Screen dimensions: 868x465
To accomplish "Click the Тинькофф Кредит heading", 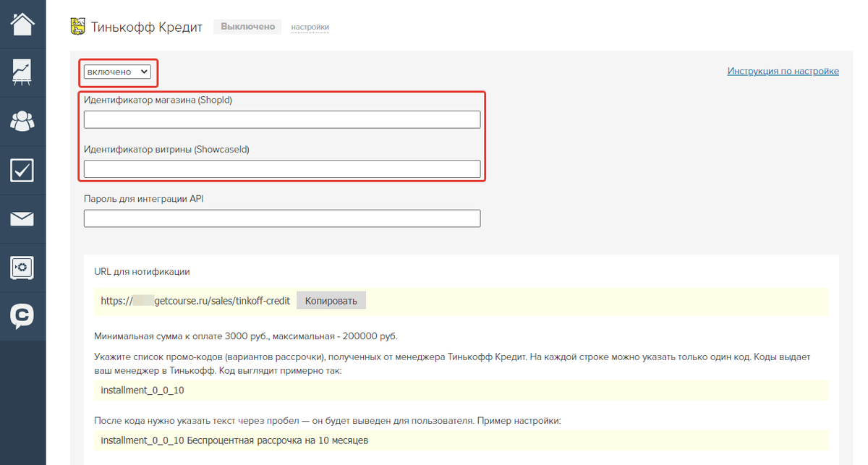I will 148,27.
